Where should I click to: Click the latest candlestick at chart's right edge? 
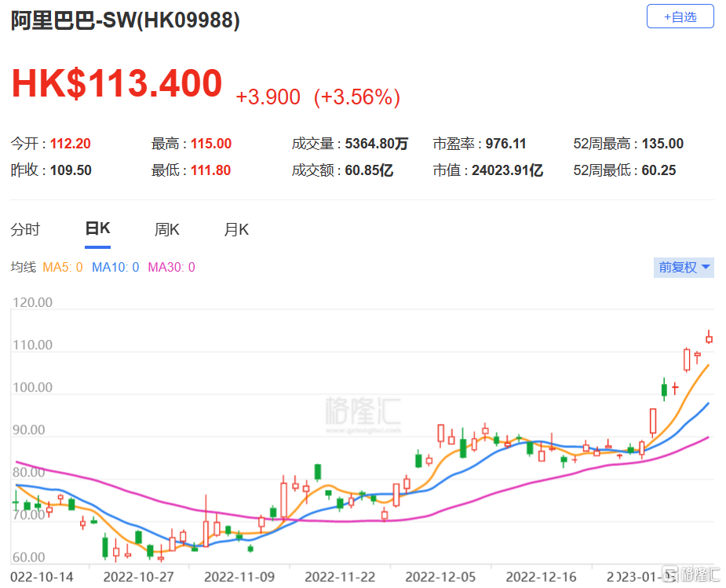pos(709,338)
